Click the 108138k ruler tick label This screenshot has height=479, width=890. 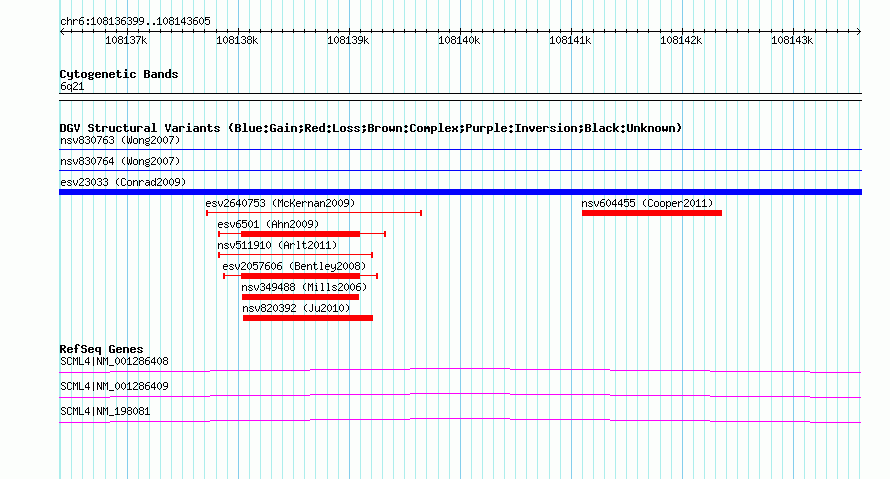pyautogui.click(x=237, y=40)
